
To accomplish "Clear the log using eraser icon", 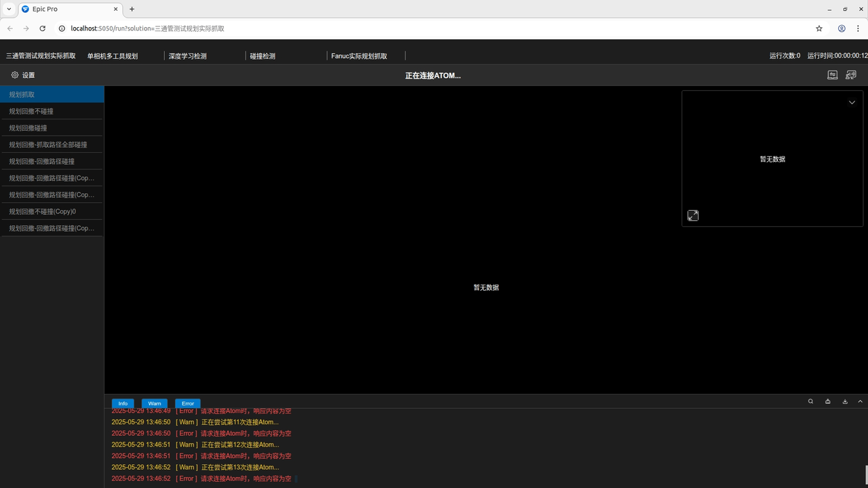I will 828,401.
